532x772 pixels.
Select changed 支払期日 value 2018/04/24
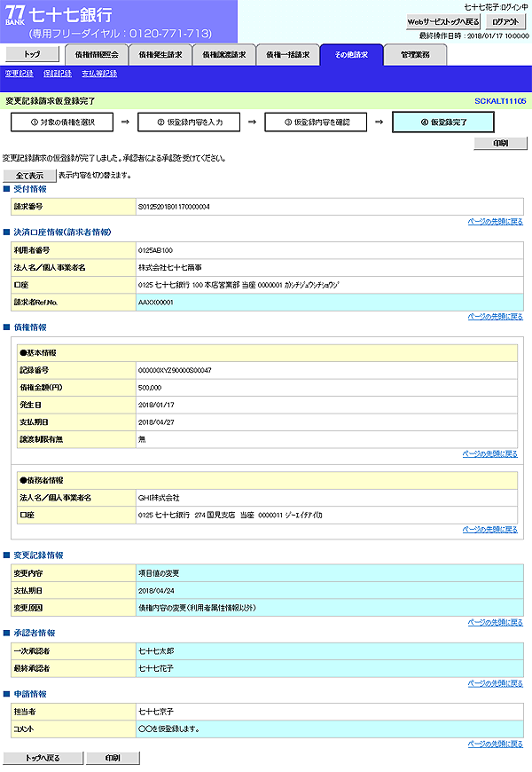pyautogui.click(x=157, y=591)
